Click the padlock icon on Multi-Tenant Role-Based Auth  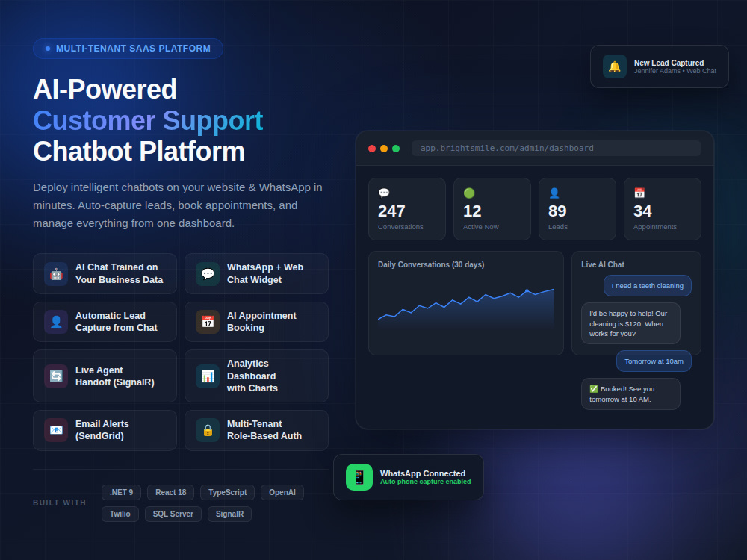(208, 430)
